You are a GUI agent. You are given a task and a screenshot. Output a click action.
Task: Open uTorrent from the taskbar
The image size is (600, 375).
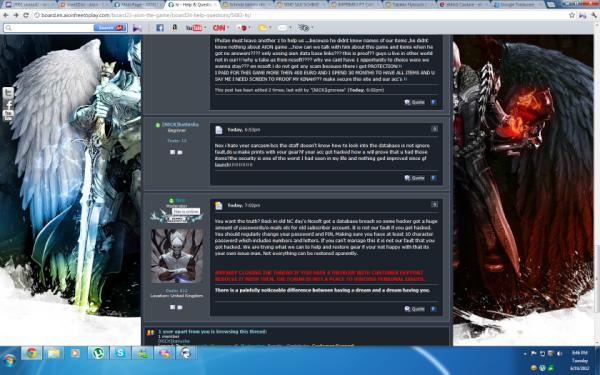(98, 353)
